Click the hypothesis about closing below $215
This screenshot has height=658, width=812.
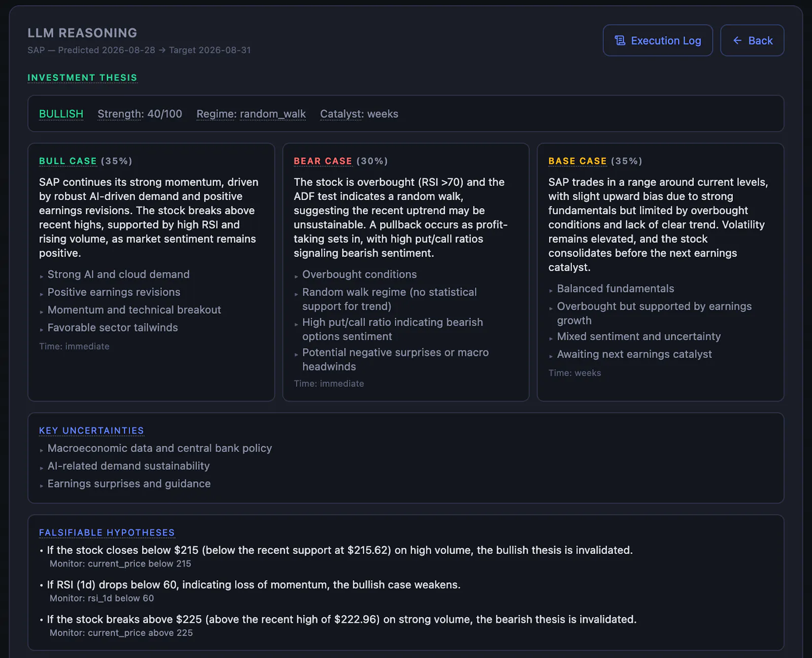coord(340,550)
